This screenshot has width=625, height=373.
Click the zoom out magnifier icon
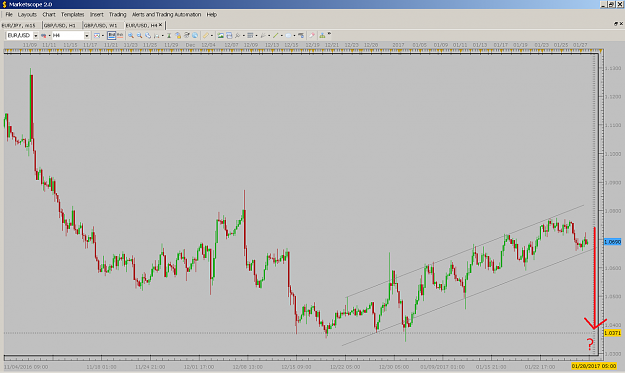coord(140,35)
